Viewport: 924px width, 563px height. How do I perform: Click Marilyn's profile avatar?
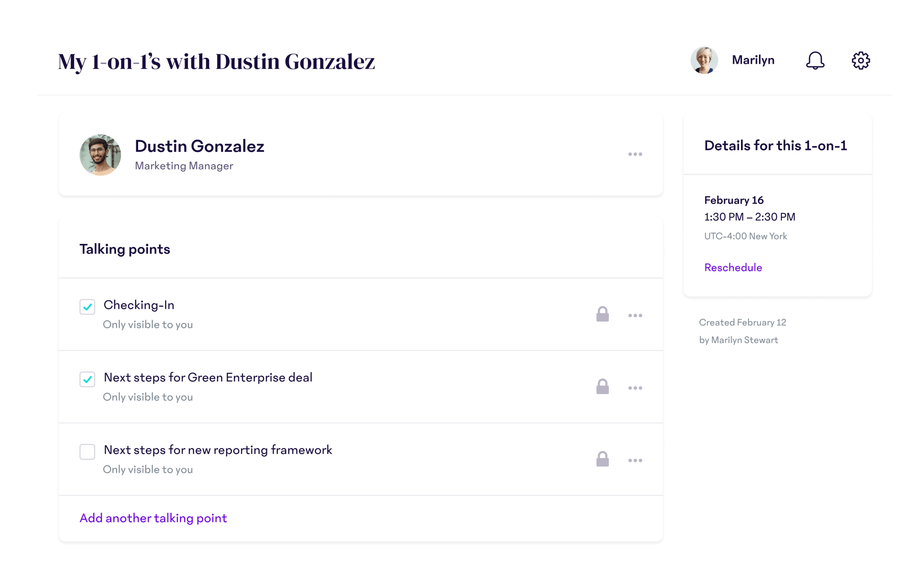[x=704, y=60]
